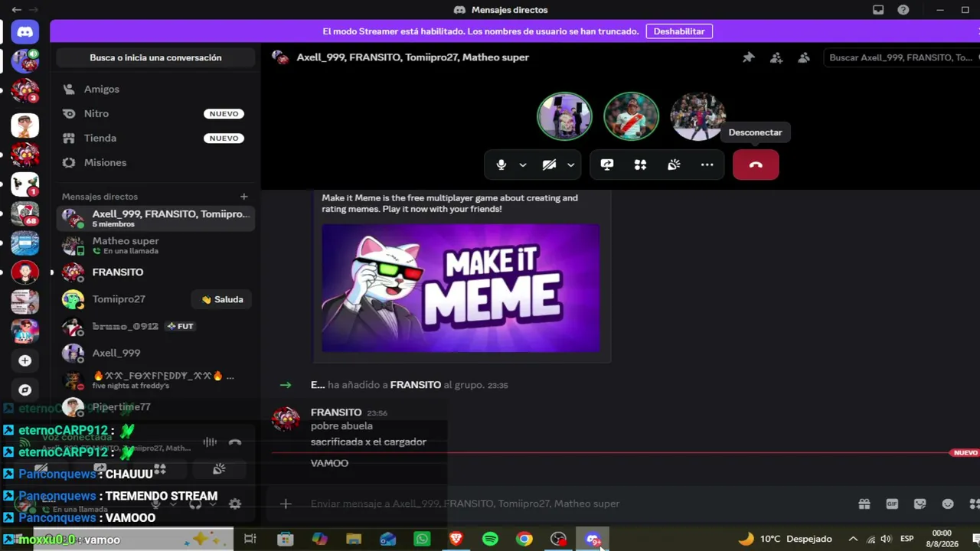Start an activity from call controls
The image size is (980, 551).
click(641, 165)
